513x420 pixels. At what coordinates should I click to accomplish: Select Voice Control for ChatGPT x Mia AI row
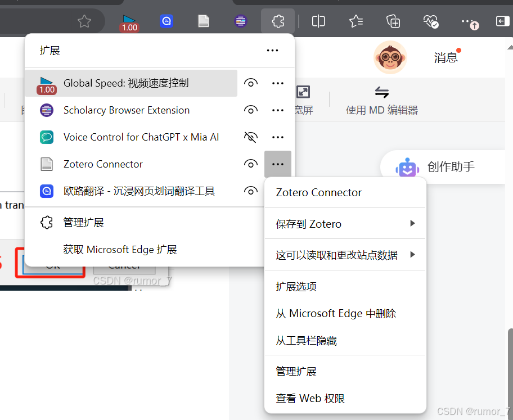coord(131,137)
